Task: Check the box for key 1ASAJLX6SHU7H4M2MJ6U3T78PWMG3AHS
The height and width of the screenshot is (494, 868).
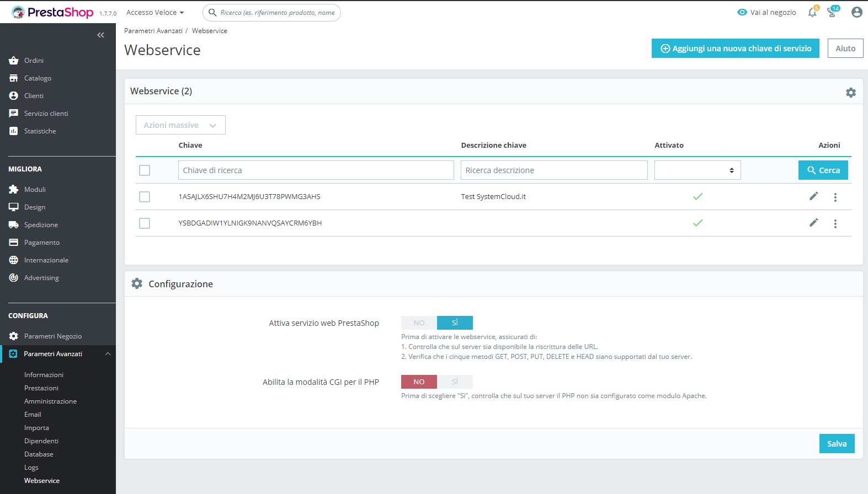Action: click(x=145, y=197)
